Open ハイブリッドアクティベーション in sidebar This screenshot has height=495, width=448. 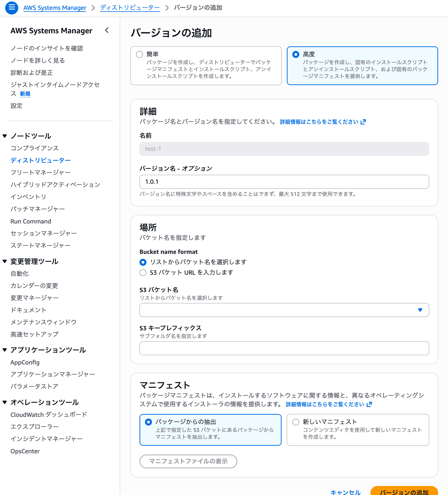55,185
